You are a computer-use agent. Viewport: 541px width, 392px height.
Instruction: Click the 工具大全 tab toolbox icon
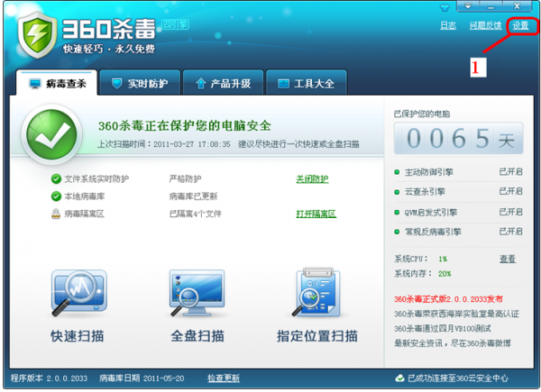click(283, 84)
